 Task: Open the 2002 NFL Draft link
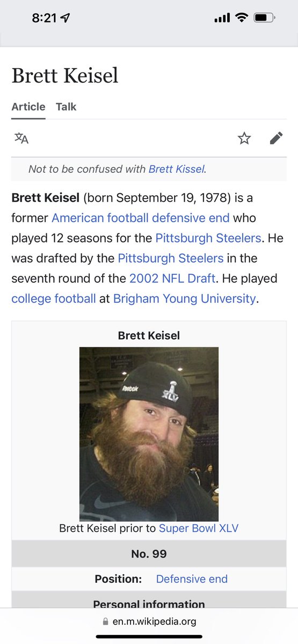pos(172,279)
